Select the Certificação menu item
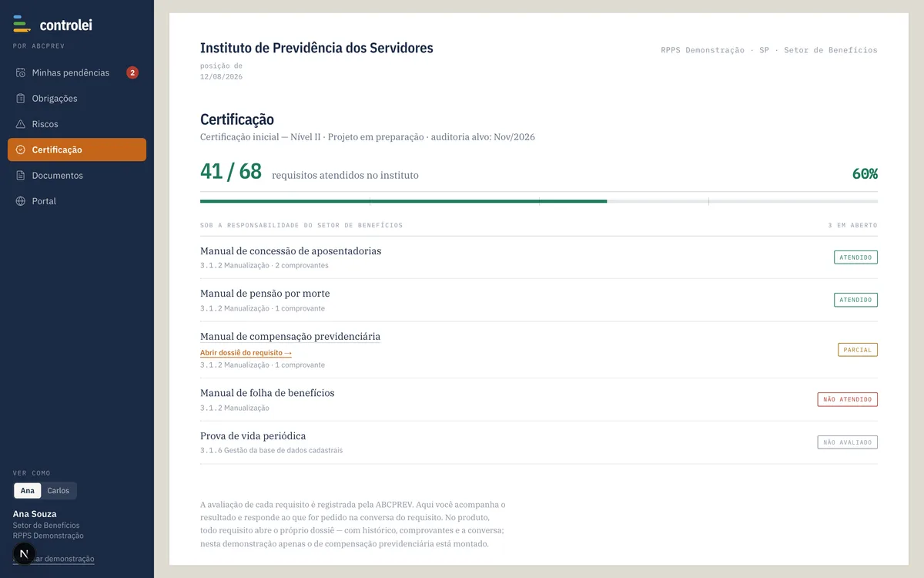The height and width of the screenshot is (578, 924). (77, 150)
